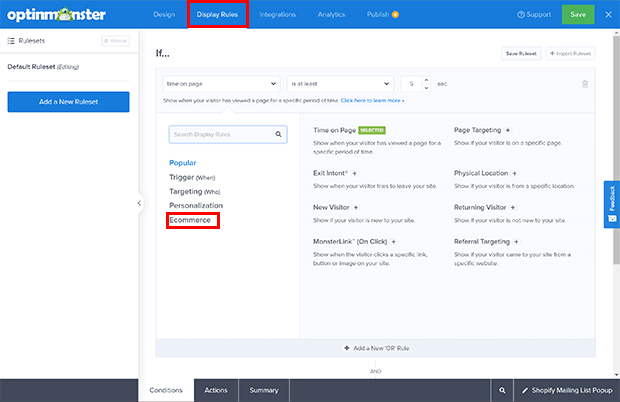The width and height of the screenshot is (620, 402).
Task: Click the MonsterLink (On Click) title
Action: pos(350,242)
